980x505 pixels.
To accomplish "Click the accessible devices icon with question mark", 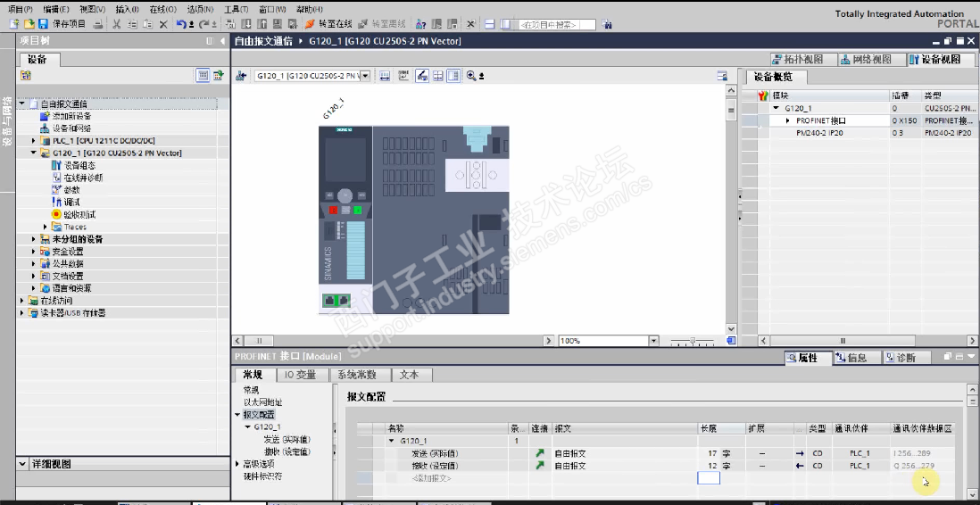I will point(421,24).
